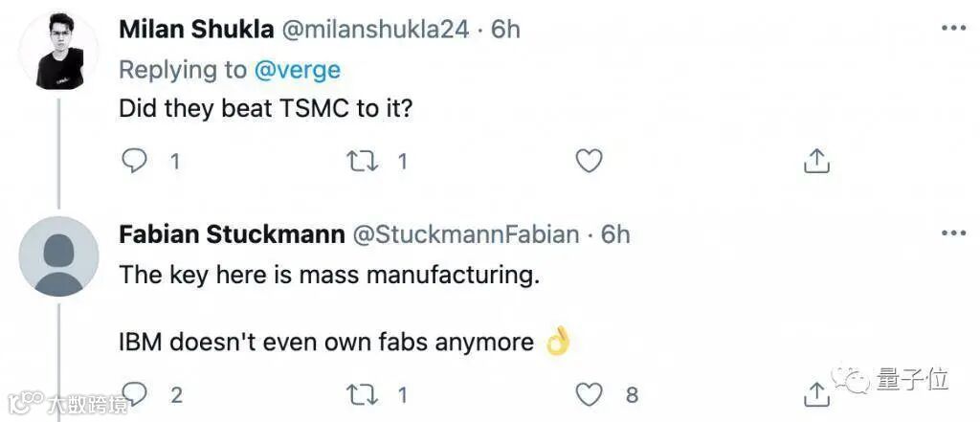Like Fabian Stuckmann's tweet
The width and height of the screenshot is (980, 422).
coord(590,393)
